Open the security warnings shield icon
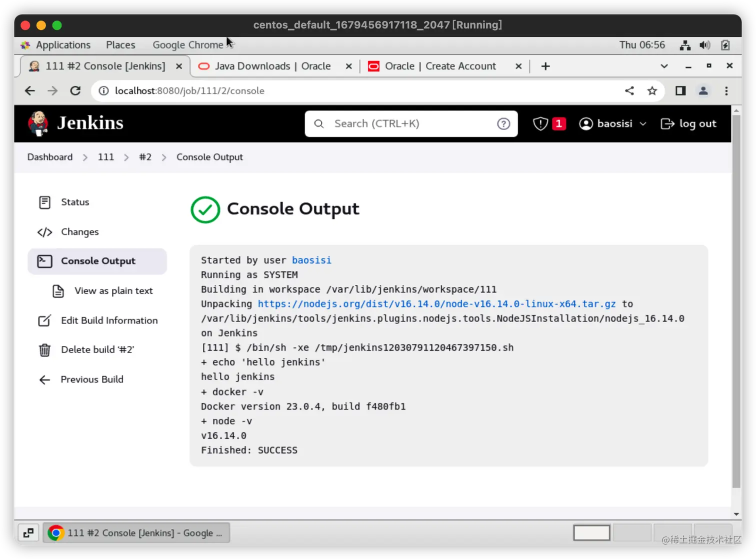 (540, 123)
